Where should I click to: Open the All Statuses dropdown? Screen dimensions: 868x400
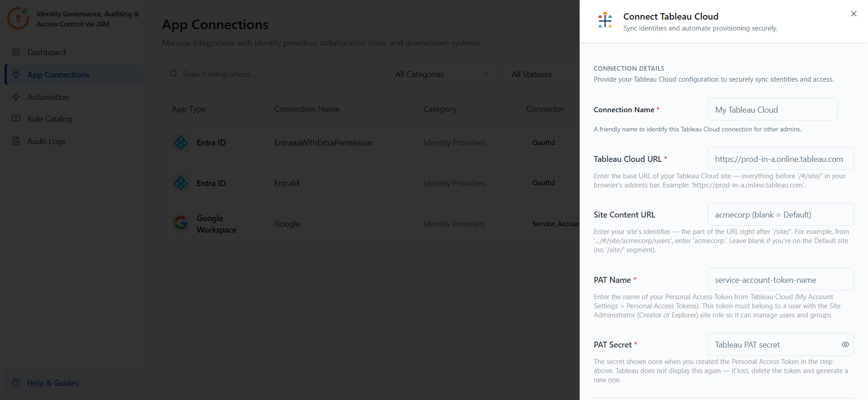click(x=542, y=74)
